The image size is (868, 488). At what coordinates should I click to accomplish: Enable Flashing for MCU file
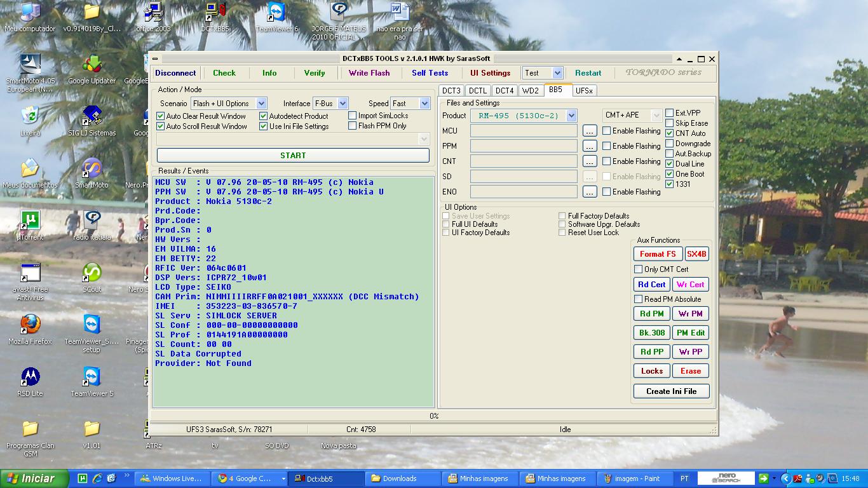[x=607, y=131]
